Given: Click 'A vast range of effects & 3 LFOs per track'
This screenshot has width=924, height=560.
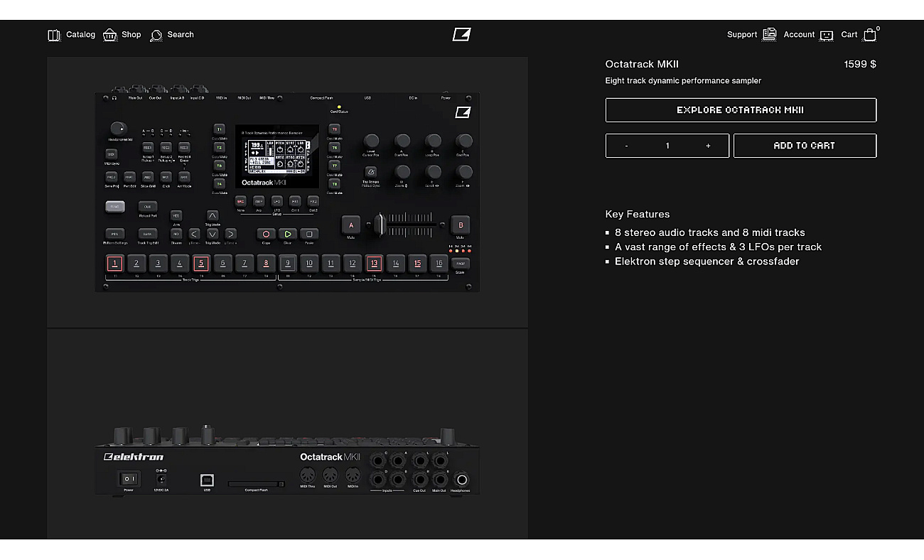Looking at the screenshot, I should pos(718,247).
